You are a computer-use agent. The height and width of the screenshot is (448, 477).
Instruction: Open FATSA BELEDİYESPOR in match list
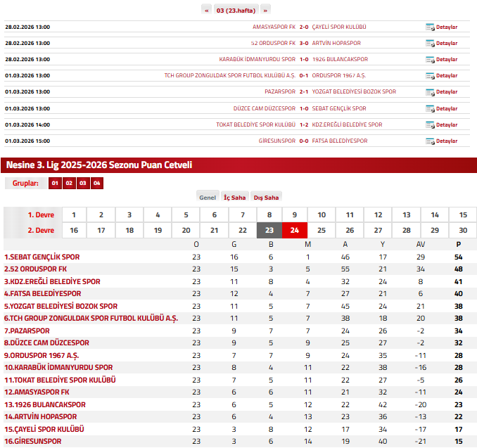[340, 141]
